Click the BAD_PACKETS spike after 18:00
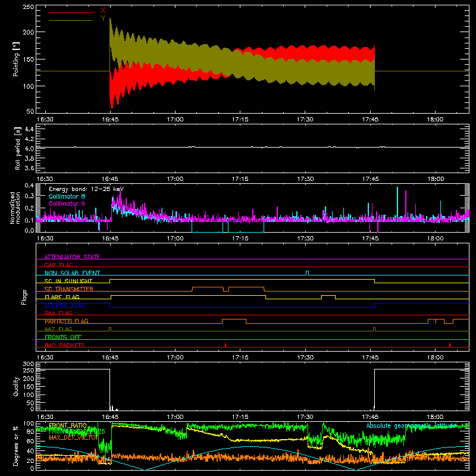 pos(450,345)
